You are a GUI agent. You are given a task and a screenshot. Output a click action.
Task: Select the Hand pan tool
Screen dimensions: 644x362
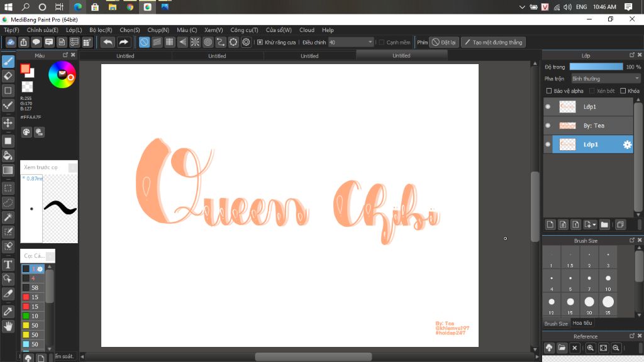8,326
